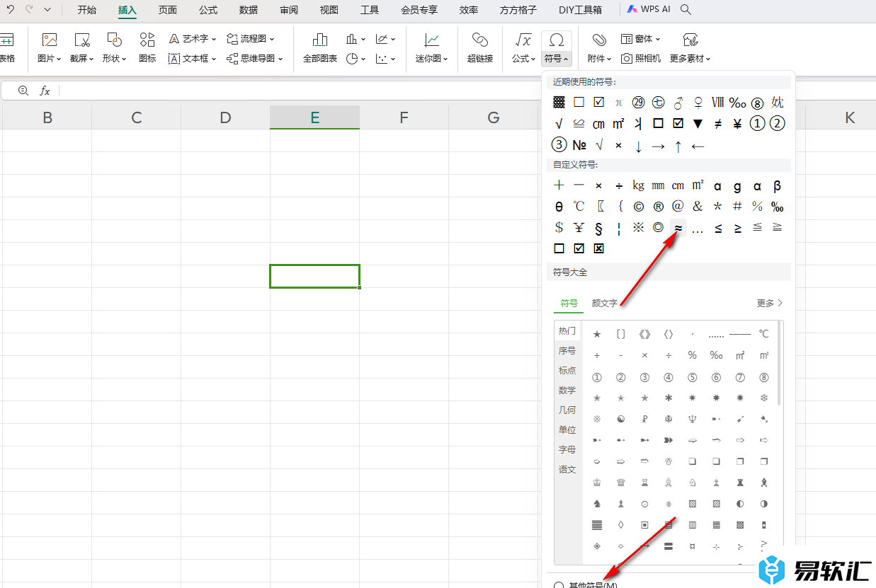The height and width of the screenshot is (588, 876).
Task: Insert the ≠ not-equal symbol from recent
Action: pyautogui.click(x=717, y=124)
